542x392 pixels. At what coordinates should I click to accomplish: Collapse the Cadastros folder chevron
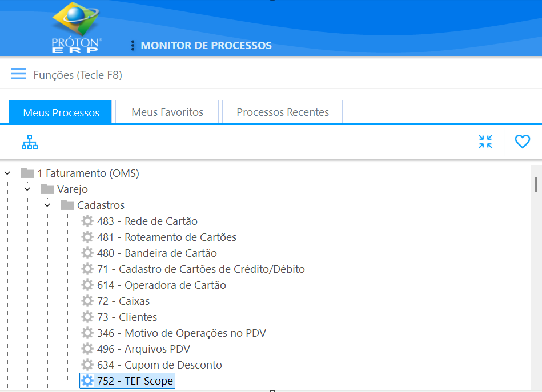(x=47, y=205)
